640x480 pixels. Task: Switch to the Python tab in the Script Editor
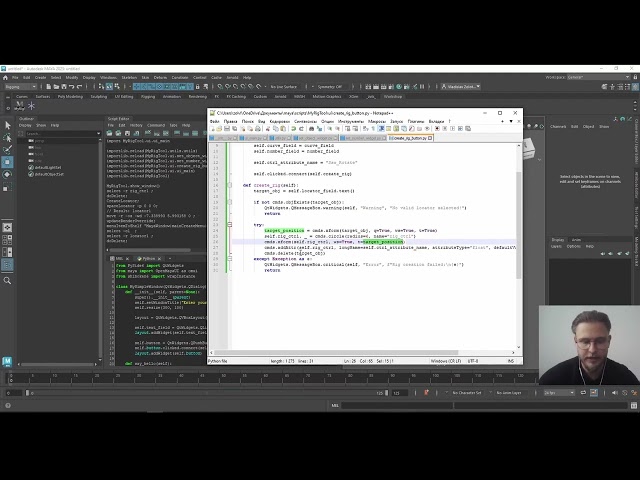(149, 258)
